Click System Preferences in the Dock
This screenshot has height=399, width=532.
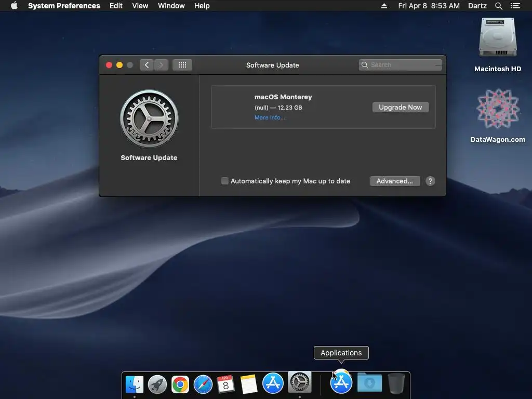pyautogui.click(x=300, y=382)
